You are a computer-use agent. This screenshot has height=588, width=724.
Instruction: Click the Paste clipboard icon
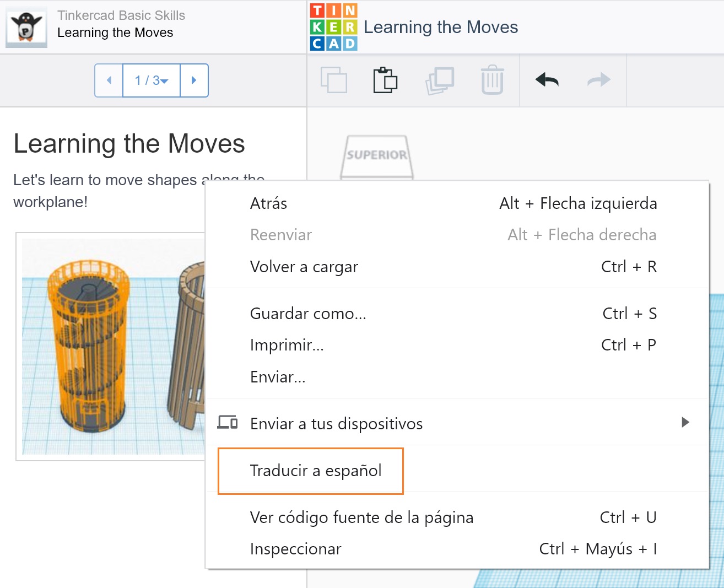click(385, 80)
